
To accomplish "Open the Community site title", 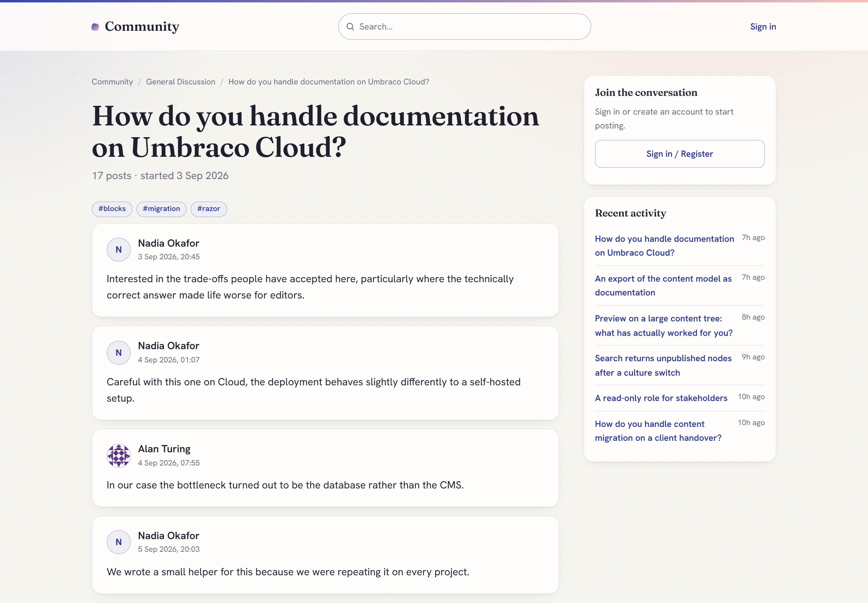I will 142,27.
